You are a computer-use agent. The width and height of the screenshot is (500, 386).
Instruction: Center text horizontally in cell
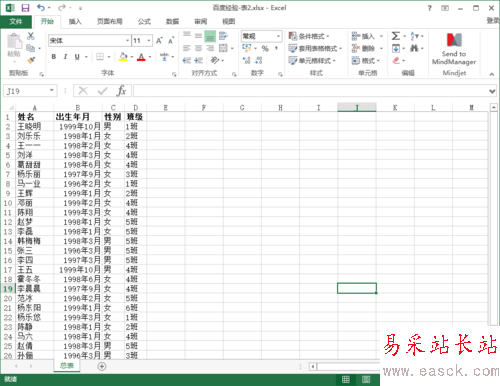click(198, 48)
